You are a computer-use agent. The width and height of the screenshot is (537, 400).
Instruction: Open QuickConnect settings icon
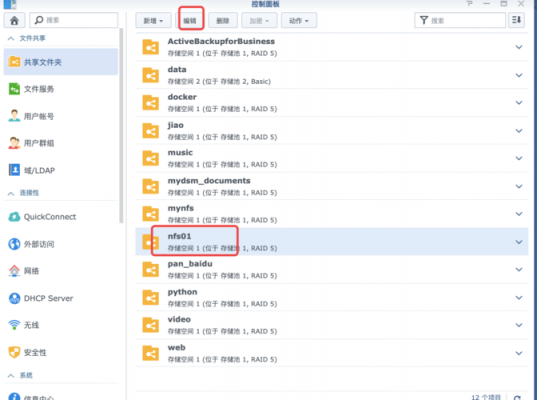[14, 217]
